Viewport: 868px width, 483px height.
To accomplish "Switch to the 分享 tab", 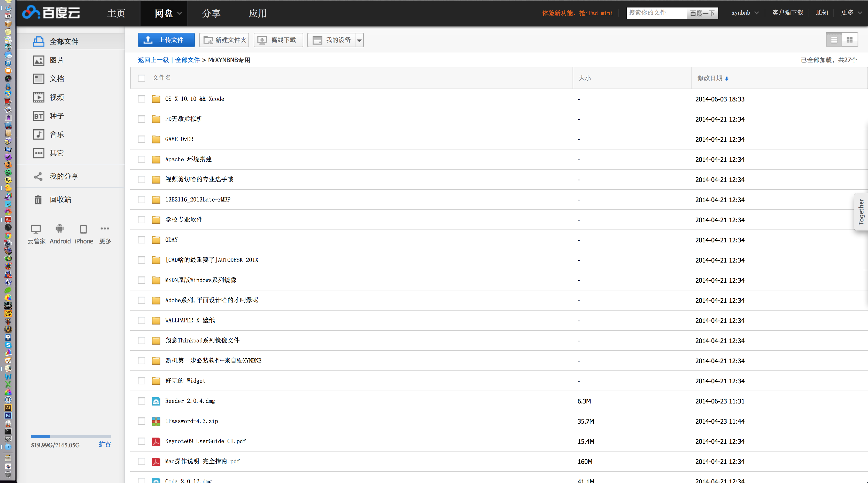I will tap(211, 13).
